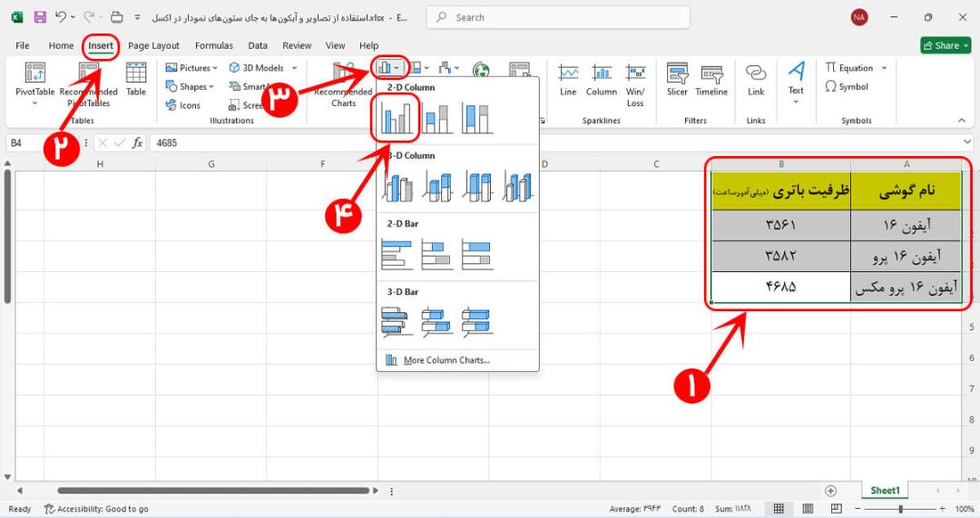Open the Icons library
Screen dimensions: 980x518
183,105
